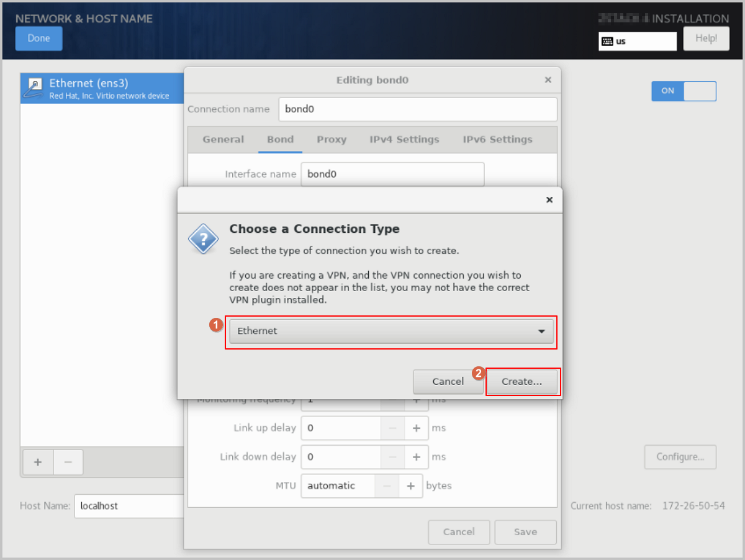The height and width of the screenshot is (560, 745).
Task: Close the Choose a Connection Type dialog
Action: click(x=549, y=200)
